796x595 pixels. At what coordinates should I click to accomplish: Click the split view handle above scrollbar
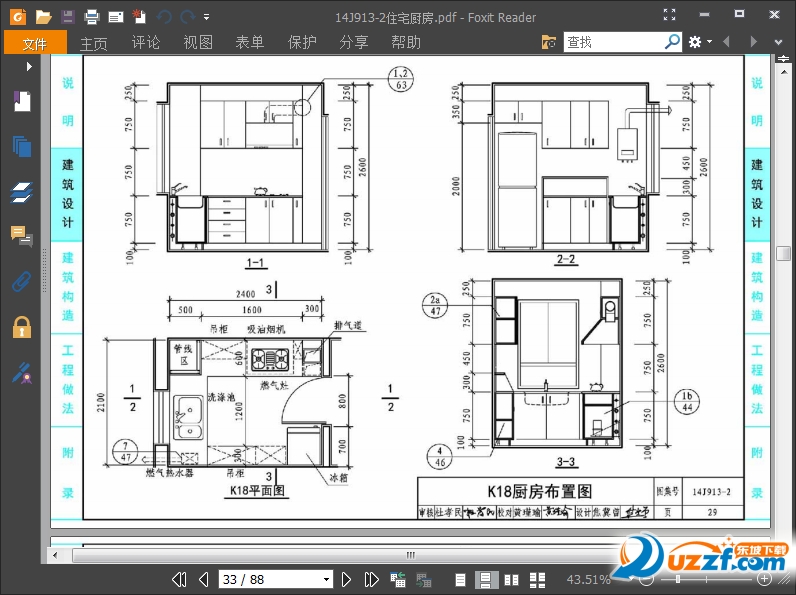[x=783, y=59]
